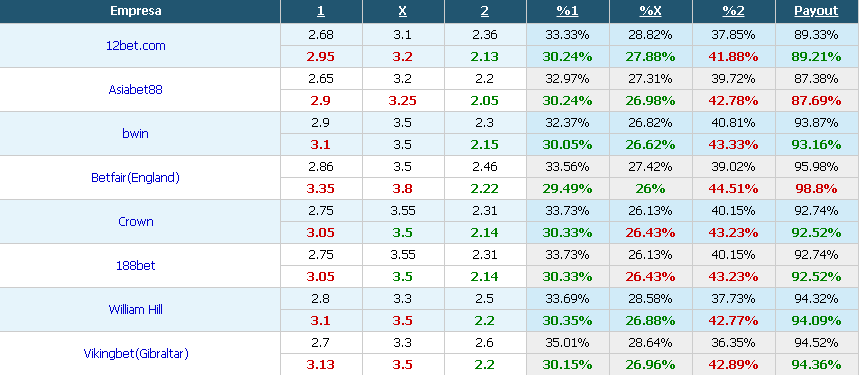Sort by column header 1
This screenshot has width=859, height=375.
click(x=321, y=11)
